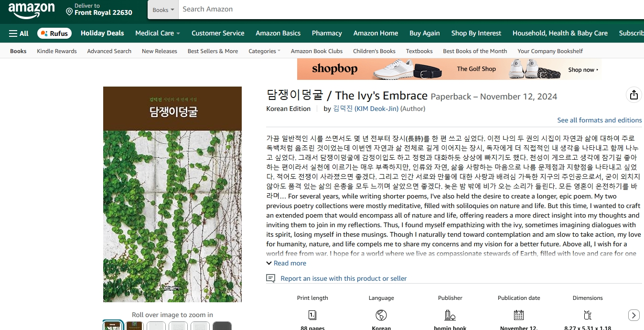Screen dimensions: 644x330
Task: Advance product details carousel with right arrow
Action: click(x=633, y=315)
